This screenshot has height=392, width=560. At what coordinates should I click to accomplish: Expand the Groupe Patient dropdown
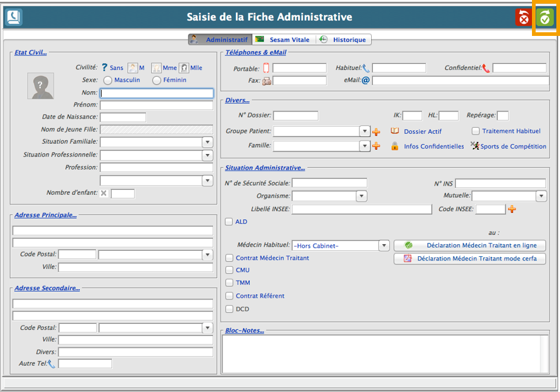tap(364, 131)
